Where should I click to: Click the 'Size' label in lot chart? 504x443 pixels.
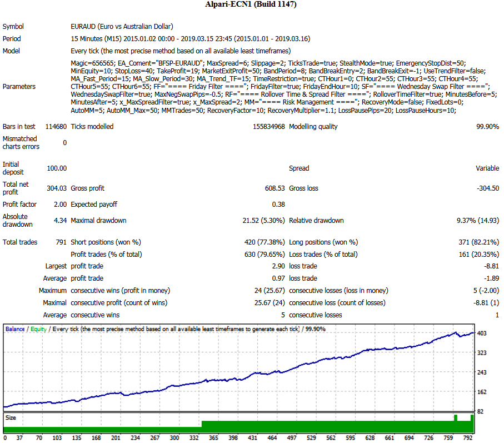(11, 417)
